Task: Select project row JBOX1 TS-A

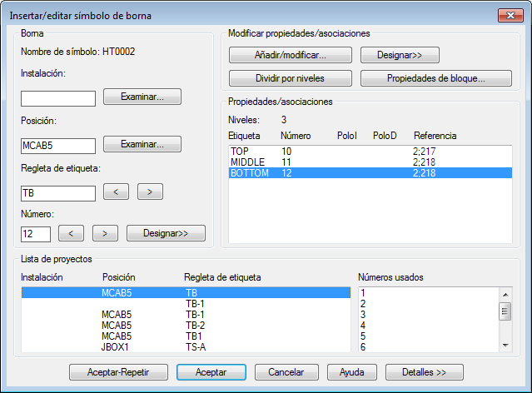Action: pos(186,347)
